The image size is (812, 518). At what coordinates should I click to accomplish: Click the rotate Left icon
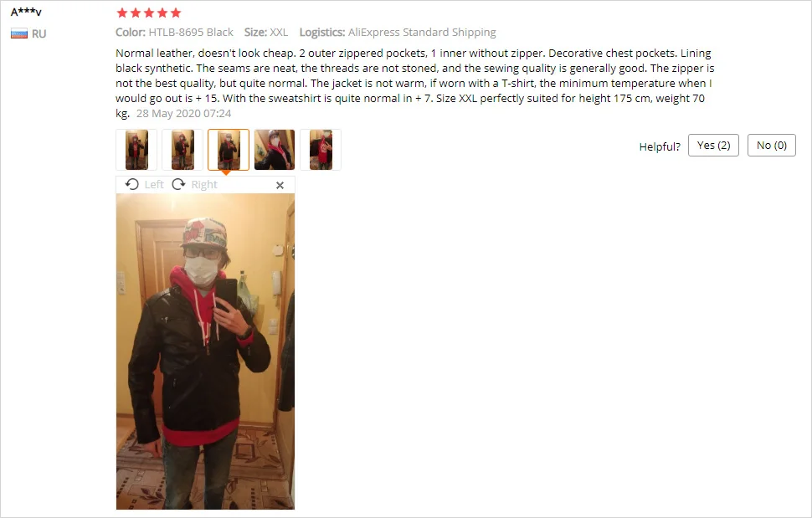[132, 184]
